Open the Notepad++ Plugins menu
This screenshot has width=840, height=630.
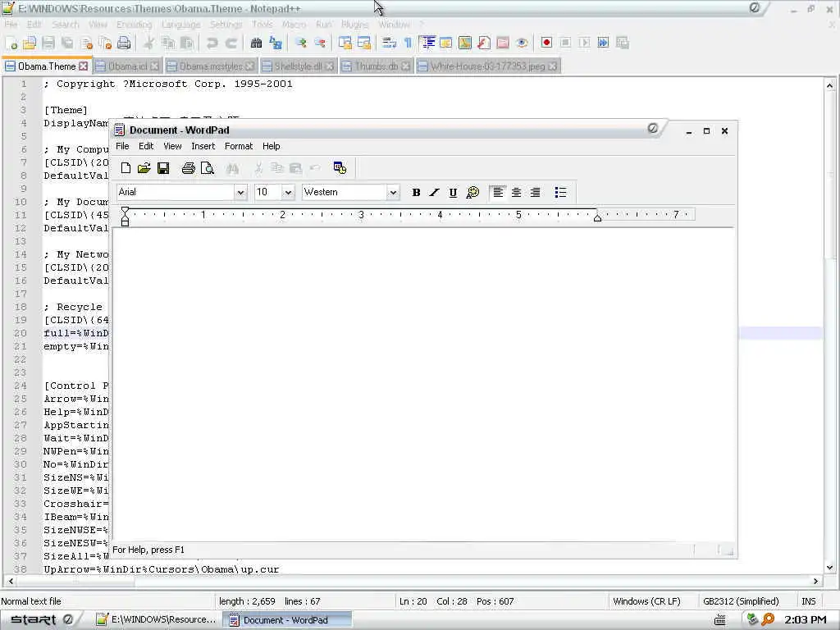[354, 25]
